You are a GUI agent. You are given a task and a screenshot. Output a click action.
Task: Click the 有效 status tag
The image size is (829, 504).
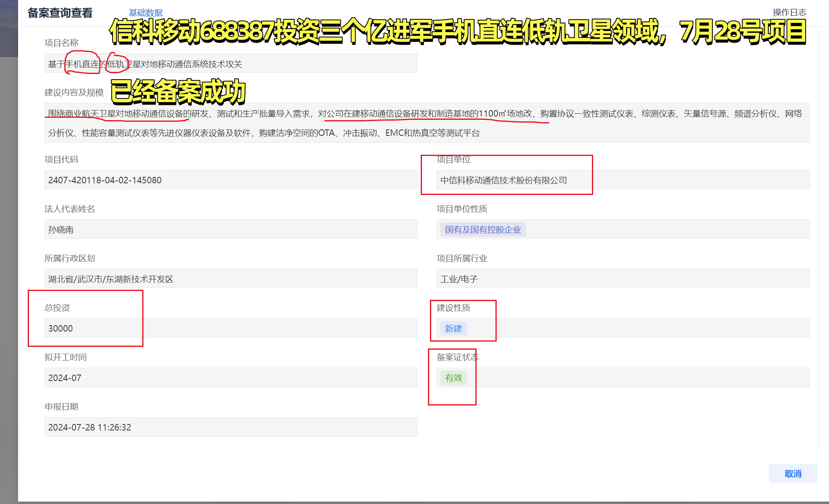click(x=453, y=378)
